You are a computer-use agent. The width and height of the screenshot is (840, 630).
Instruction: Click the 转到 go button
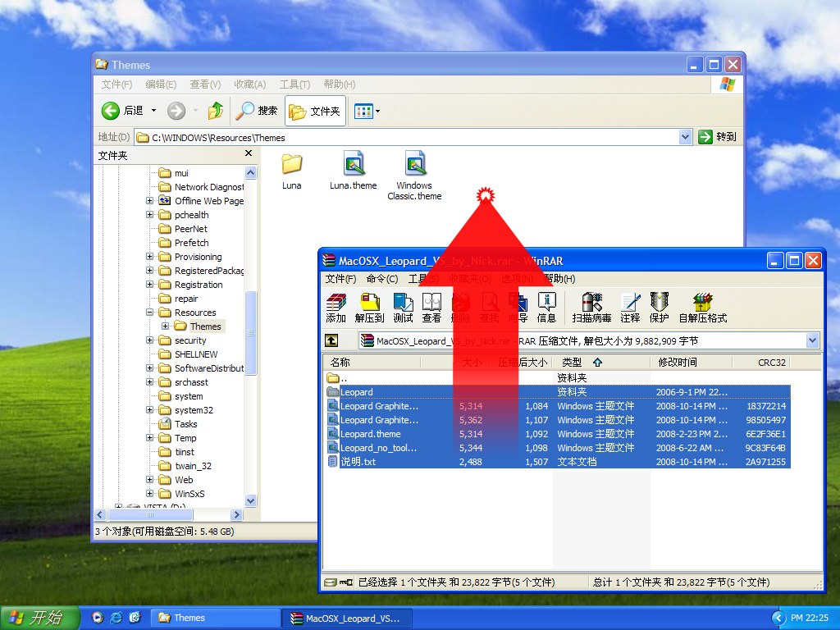[x=717, y=137]
